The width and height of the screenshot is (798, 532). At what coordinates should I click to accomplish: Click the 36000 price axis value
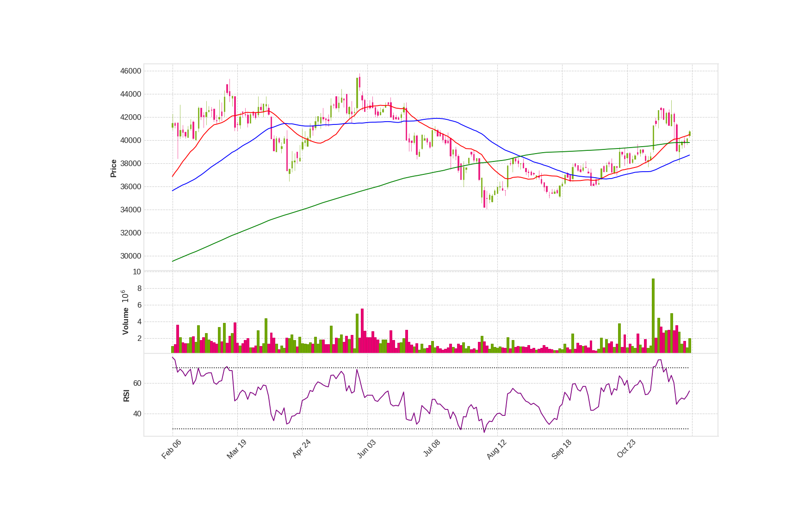coord(130,186)
